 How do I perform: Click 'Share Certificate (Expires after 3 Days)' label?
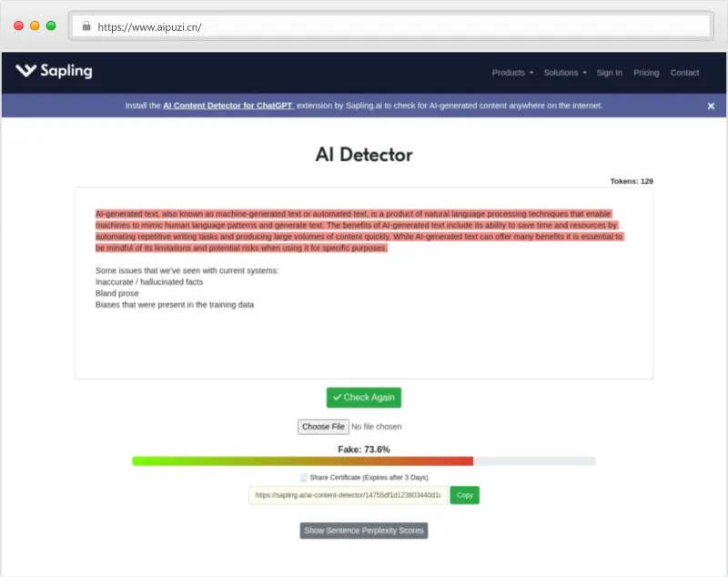tap(369, 477)
